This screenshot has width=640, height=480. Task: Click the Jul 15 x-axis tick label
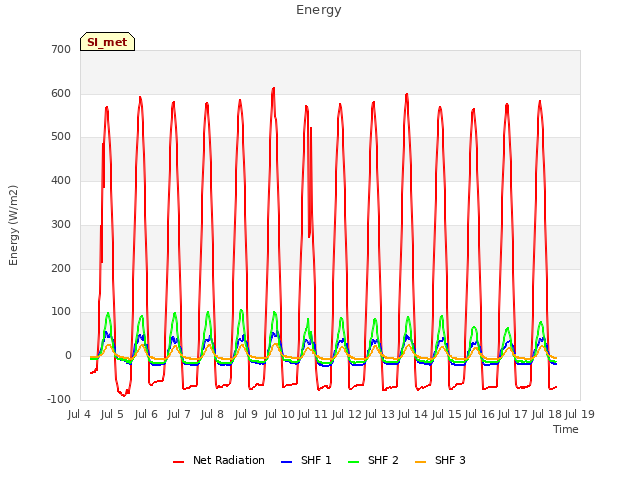[x=446, y=414]
